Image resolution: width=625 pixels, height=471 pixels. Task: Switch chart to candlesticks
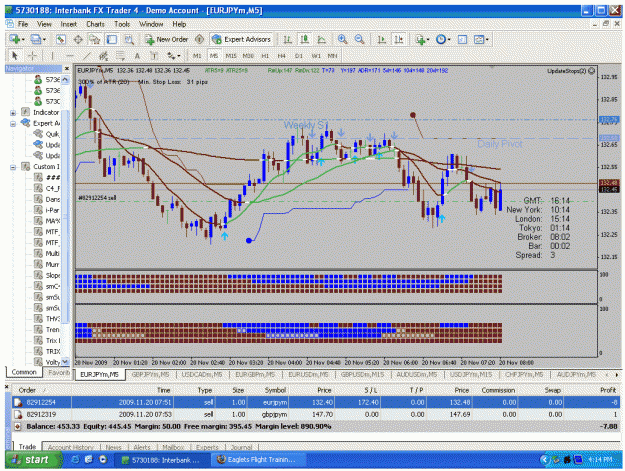[305, 39]
